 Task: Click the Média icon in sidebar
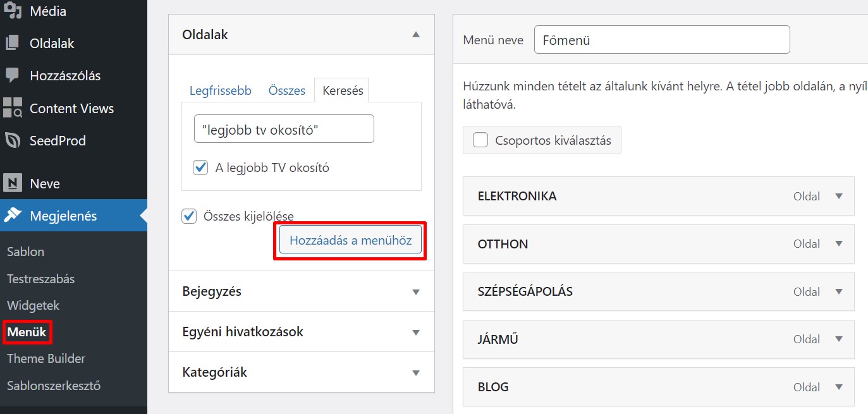click(x=13, y=11)
